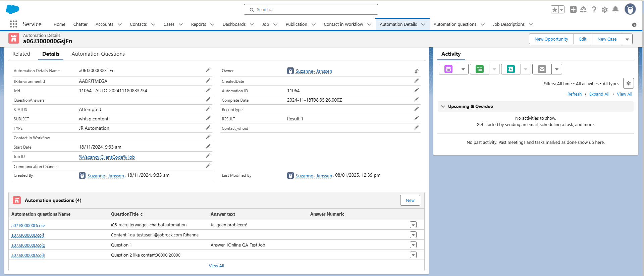This screenshot has height=276, width=644.
Task: Open more actions dropdown beside New Case
Action: tap(627, 39)
